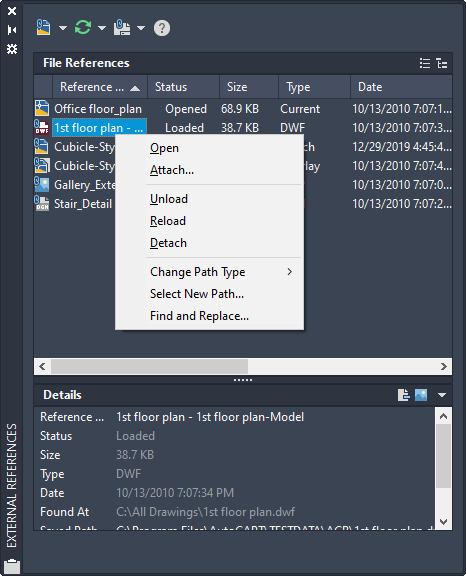Click the Change Path toolbar icon
The image size is (466, 576).
point(122,28)
